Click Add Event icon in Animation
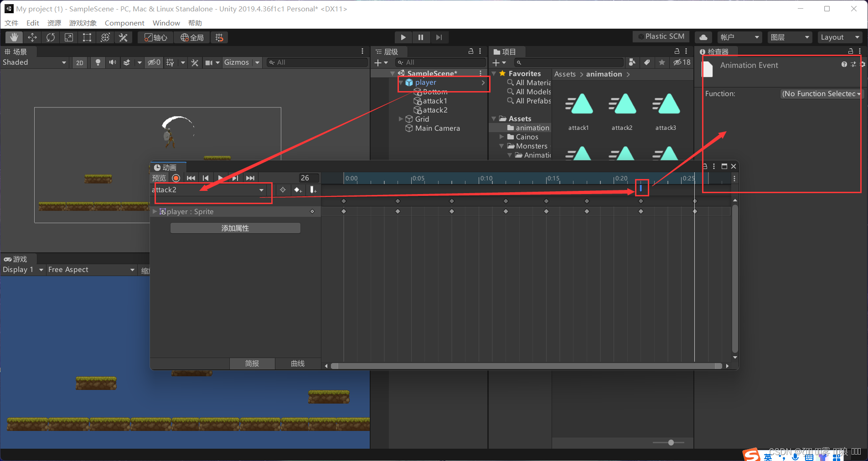The height and width of the screenshot is (461, 868). pos(313,190)
